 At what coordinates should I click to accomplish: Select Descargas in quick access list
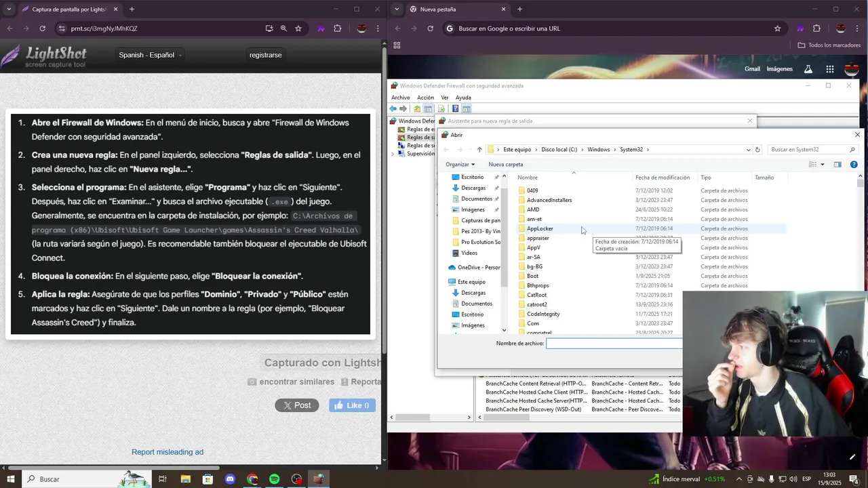pos(473,188)
